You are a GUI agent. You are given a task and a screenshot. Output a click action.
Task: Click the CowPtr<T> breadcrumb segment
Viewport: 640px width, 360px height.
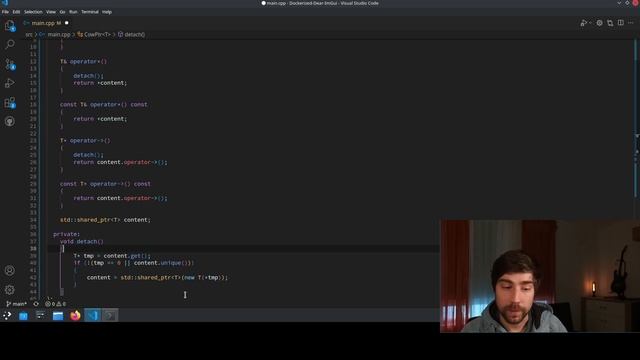click(94, 35)
